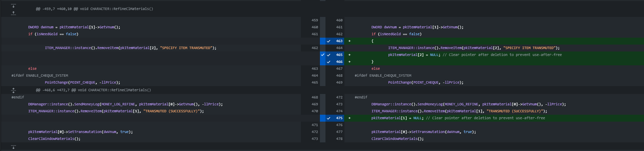Uncheck added line 463 with the opening brace
Viewport: 644px width, 151px height.
click(329, 41)
